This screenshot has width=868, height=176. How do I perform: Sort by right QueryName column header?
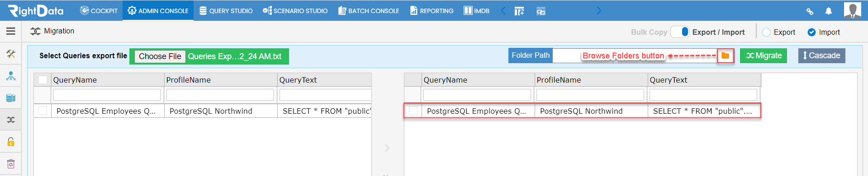(x=478, y=80)
